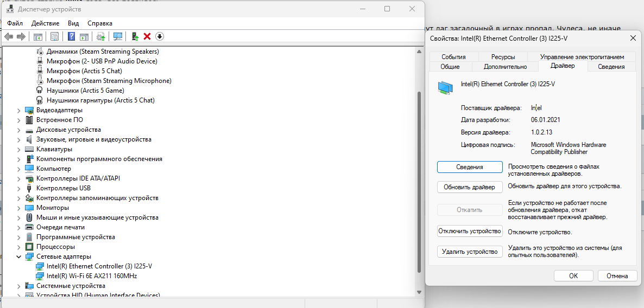Viewport: 644px width, 308px height.
Task: Click the Сведения driver details button
Action: pos(470,167)
